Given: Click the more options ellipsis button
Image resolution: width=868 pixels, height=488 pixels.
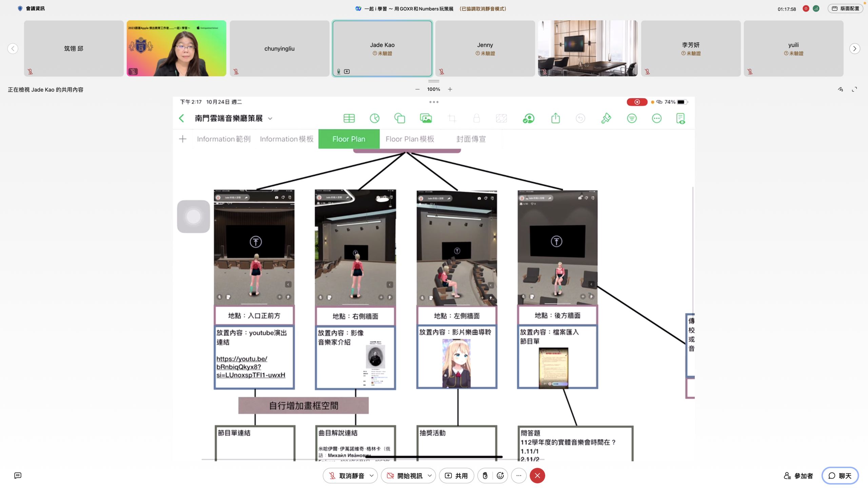Looking at the screenshot, I should [x=519, y=475].
